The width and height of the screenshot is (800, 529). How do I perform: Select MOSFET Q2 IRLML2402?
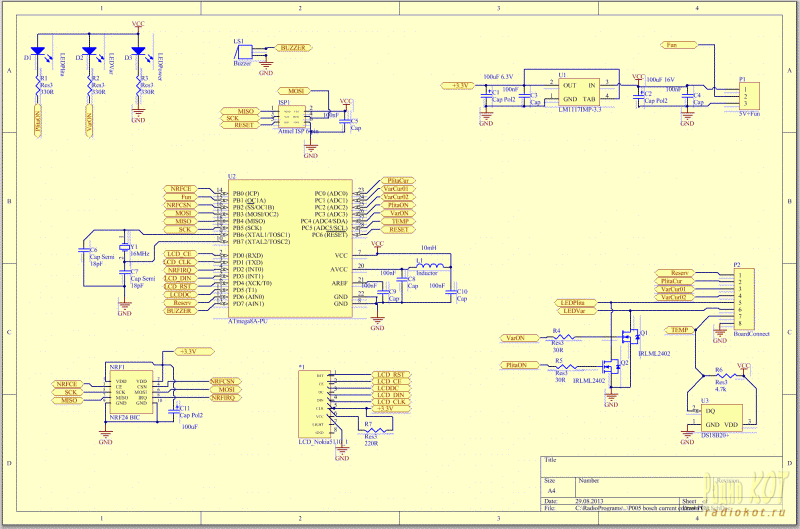pos(610,365)
